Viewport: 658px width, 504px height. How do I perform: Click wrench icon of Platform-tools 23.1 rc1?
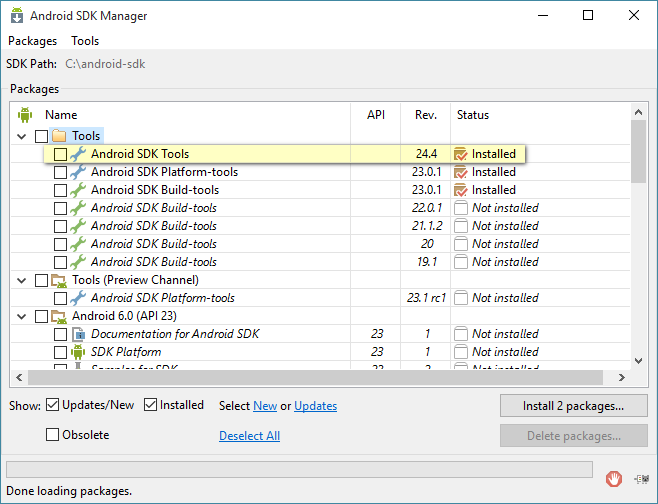pyautogui.click(x=78, y=298)
